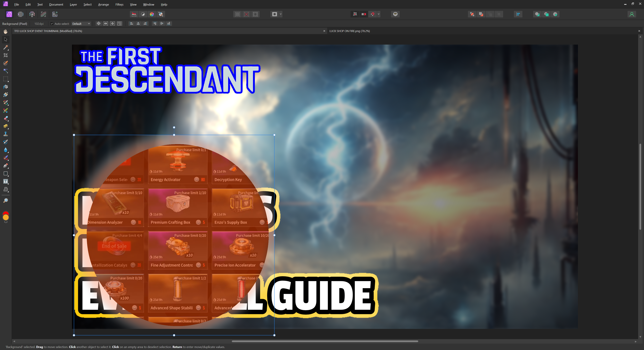Viewport: 644px width, 350px height.
Task: Select the Hand (View) tool
Action: tap(6, 32)
